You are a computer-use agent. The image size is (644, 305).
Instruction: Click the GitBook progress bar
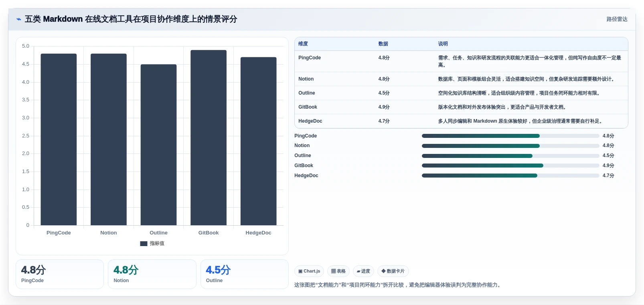coord(510,166)
